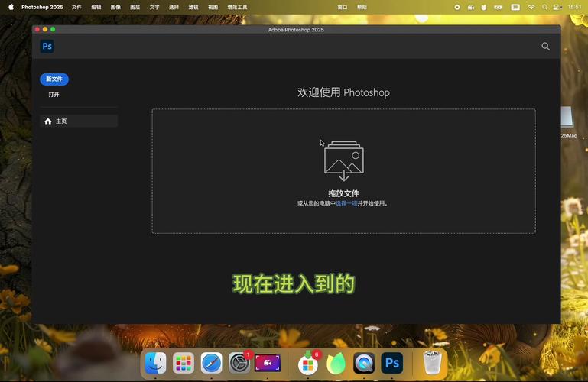Open the 文字 menu
The height and width of the screenshot is (382, 588).
point(154,7)
